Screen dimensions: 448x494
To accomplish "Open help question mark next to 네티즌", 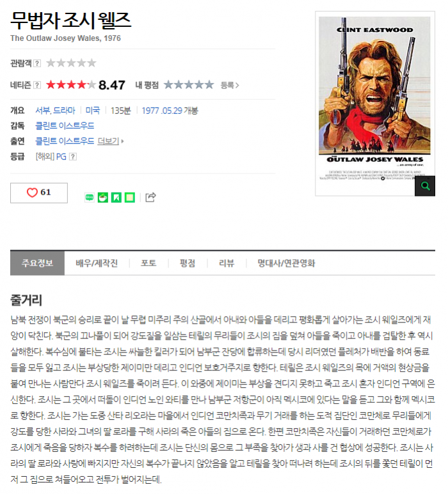I will click(37, 85).
